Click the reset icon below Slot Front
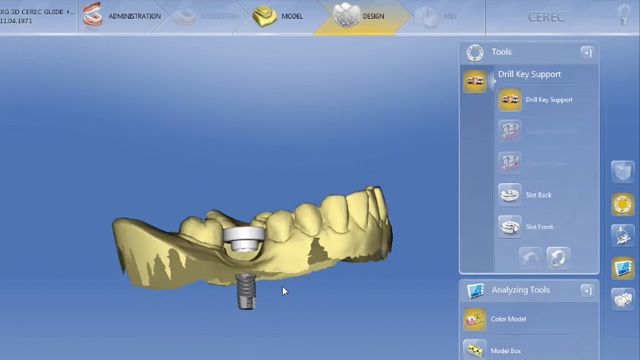Image resolution: width=640 pixels, height=360 pixels. coord(558,258)
